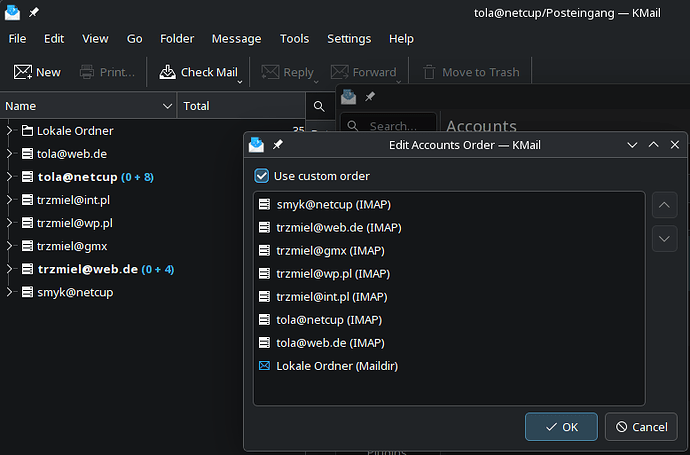Screen dimensions: 690x455
Task: Click the Lokale Ordner (Maildir) envelope icon
Action: click(264, 366)
